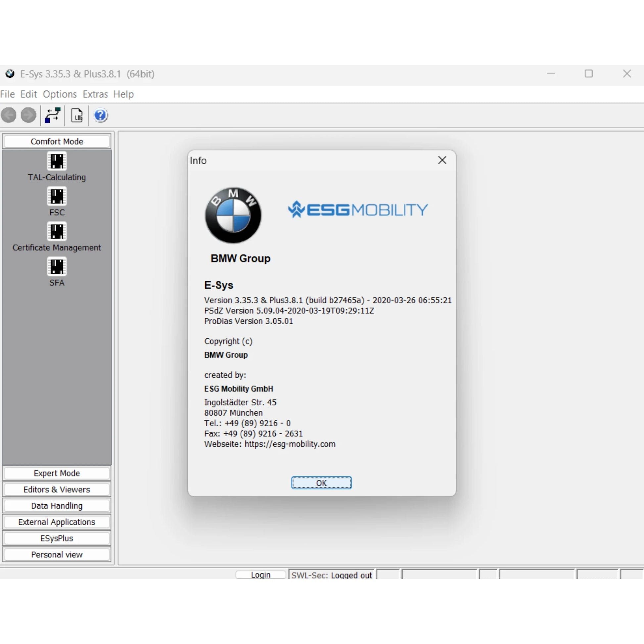Open the External Applications panel
The width and height of the screenshot is (644, 644).
(56, 522)
